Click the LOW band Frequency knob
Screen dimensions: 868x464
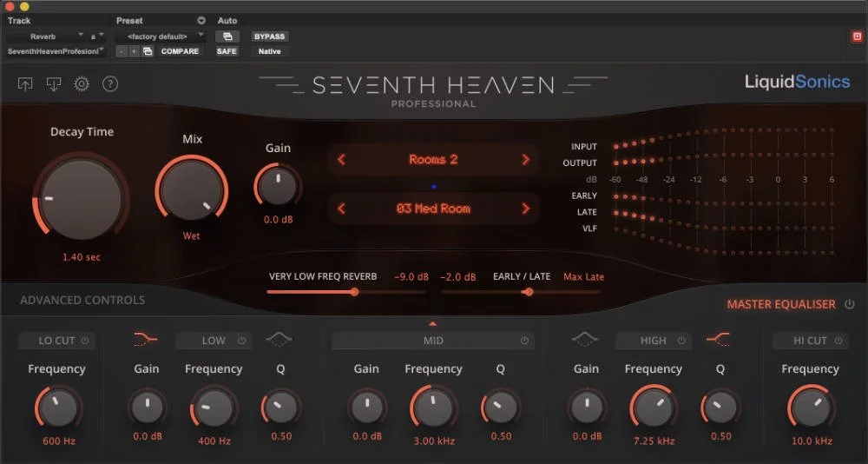tap(214, 408)
